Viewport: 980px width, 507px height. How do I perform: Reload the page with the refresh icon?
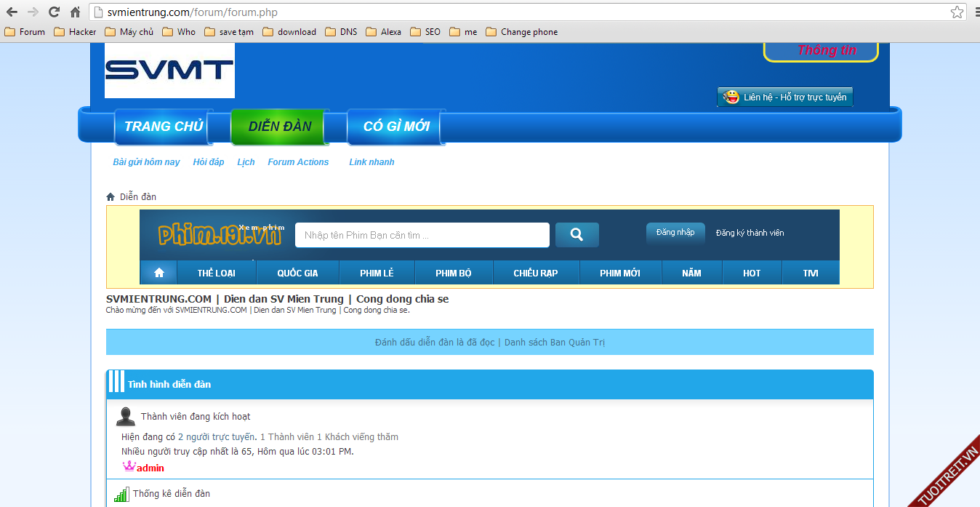tap(54, 12)
